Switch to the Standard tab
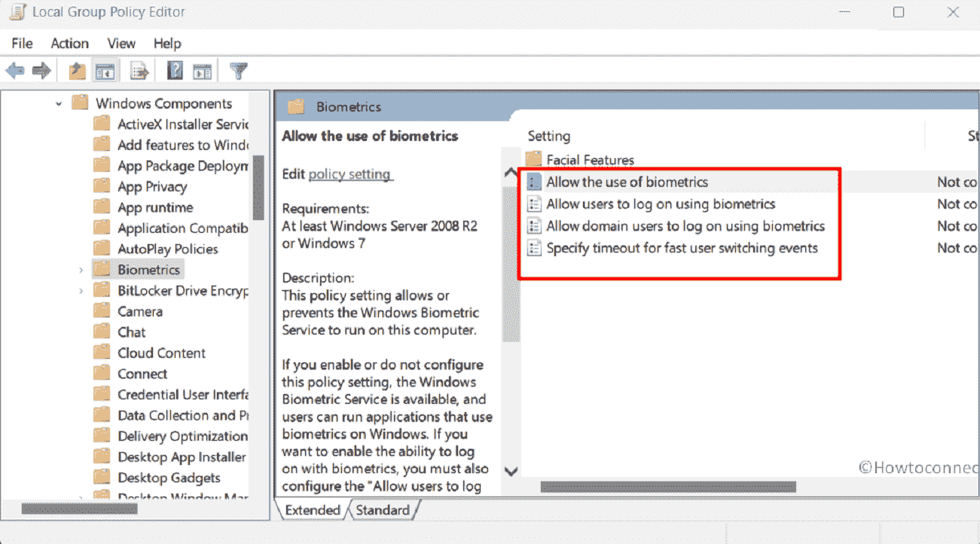Image resolution: width=980 pixels, height=544 pixels. point(383,510)
